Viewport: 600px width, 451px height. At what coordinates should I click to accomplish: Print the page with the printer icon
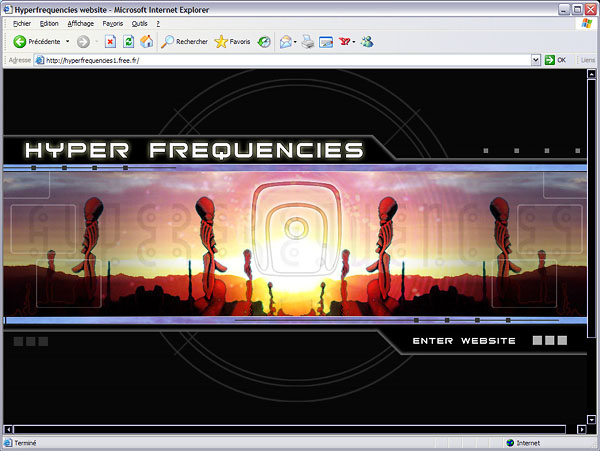pyautogui.click(x=308, y=41)
